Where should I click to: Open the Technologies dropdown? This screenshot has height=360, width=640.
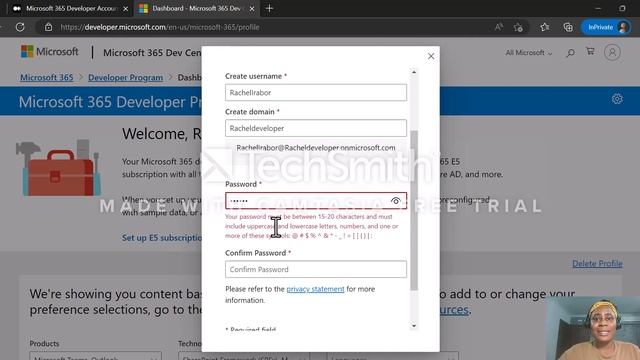point(244,357)
